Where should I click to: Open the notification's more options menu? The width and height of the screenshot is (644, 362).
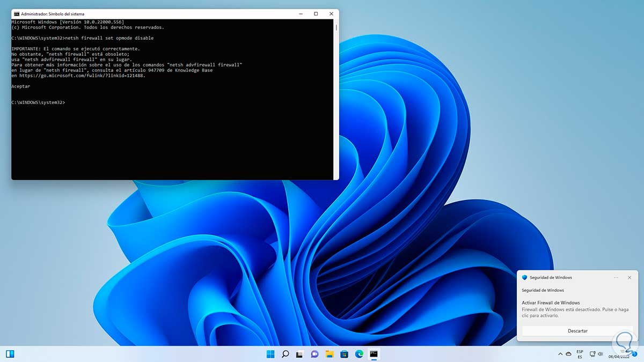(x=616, y=277)
